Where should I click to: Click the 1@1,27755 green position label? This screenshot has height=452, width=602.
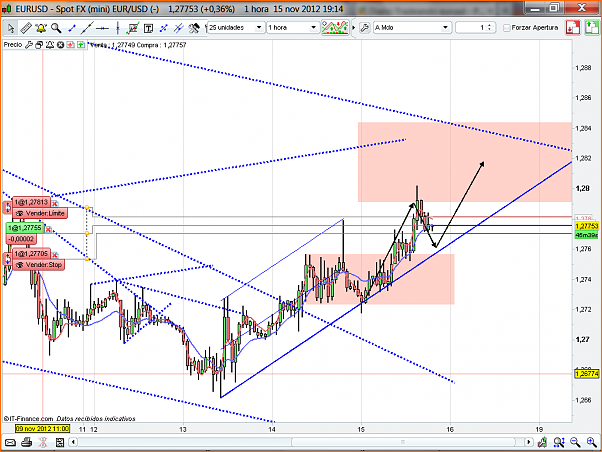25,228
